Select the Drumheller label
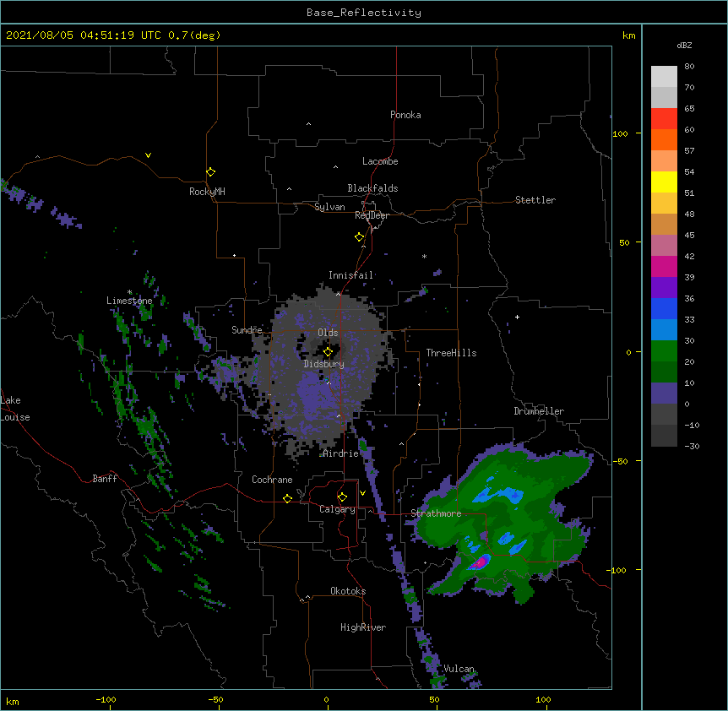 click(x=539, y=411)
